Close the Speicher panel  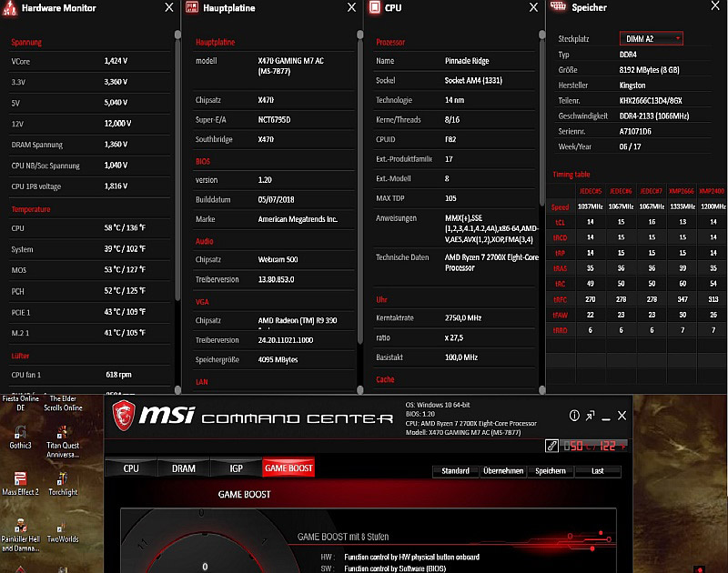click(x=715, y=5)
